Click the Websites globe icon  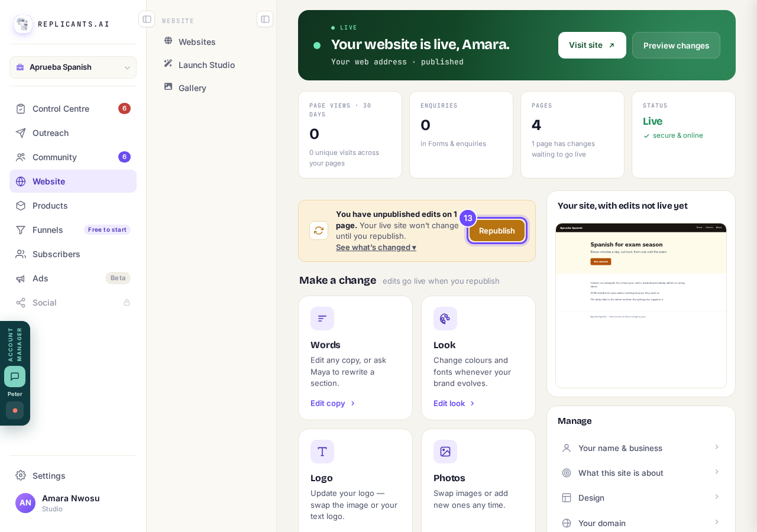coord(168,41)
